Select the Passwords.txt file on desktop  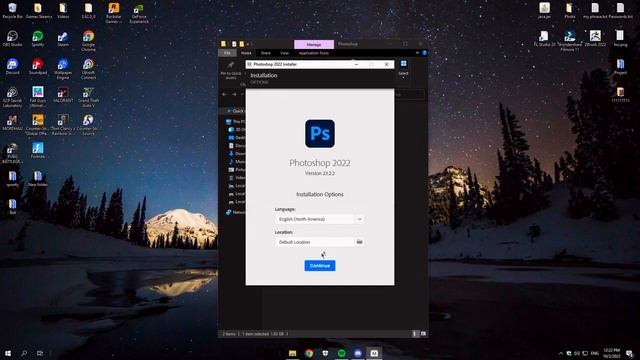coord(620,11)
